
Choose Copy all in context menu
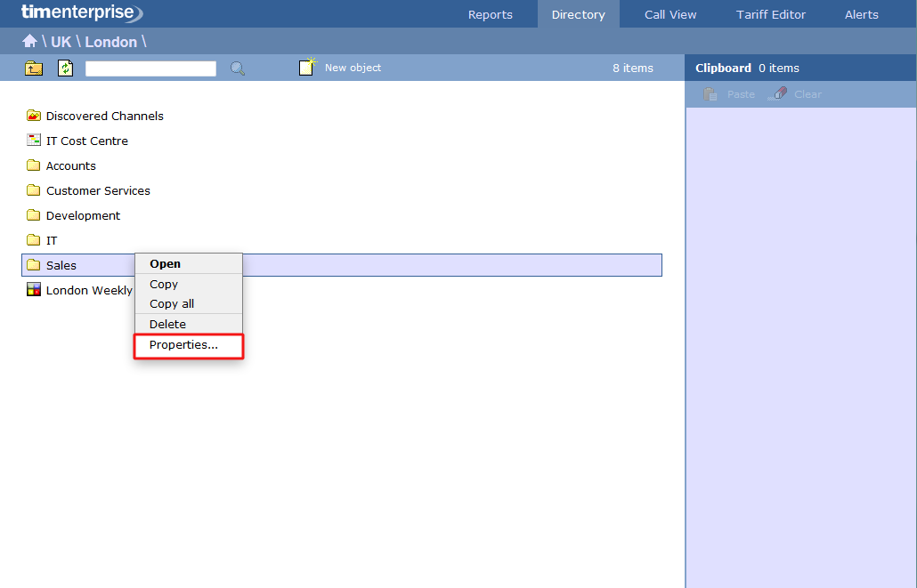pyautogui.click(x=172, y=304)
